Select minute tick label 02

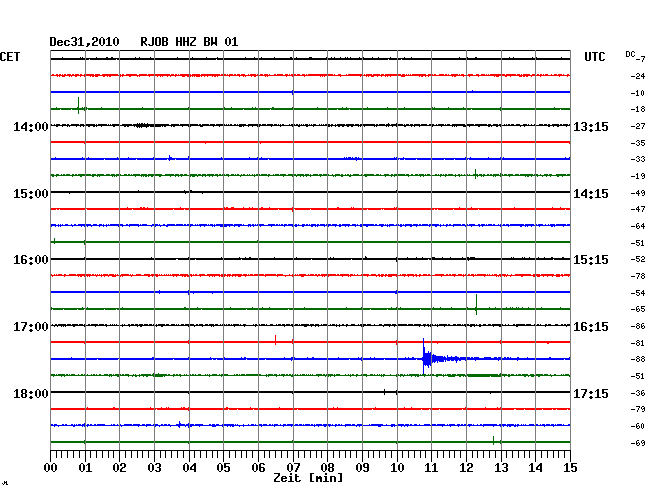click(119, 467)
